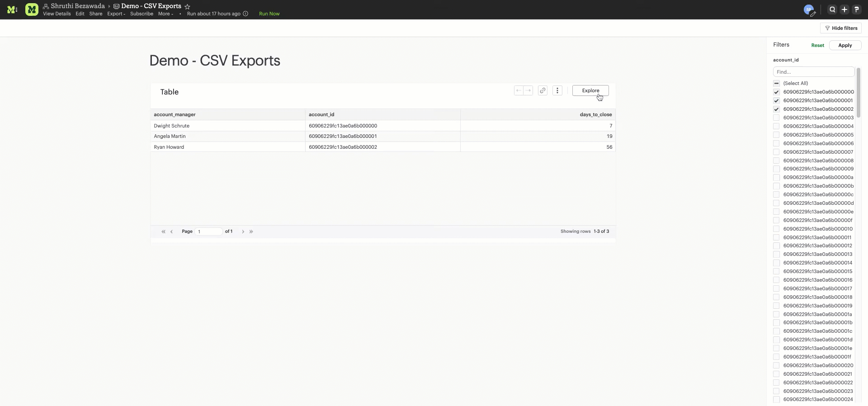Click Subscribe in the report menu

point(142,14)
